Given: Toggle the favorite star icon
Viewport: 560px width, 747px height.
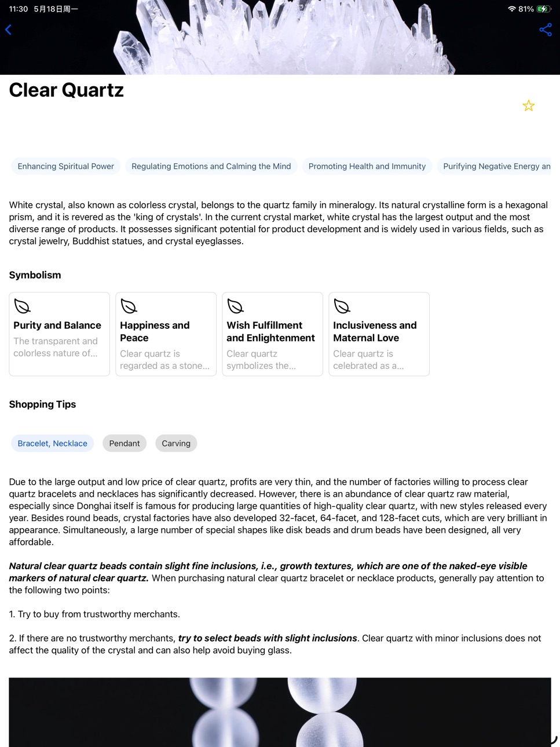Looking at the screenshot, I should [529, 105].
